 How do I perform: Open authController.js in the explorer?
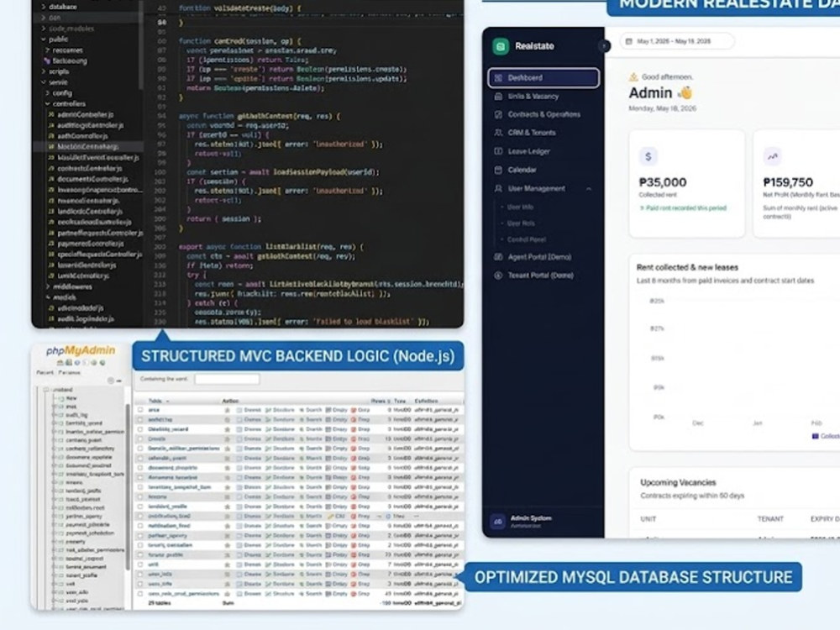(82, 136)
